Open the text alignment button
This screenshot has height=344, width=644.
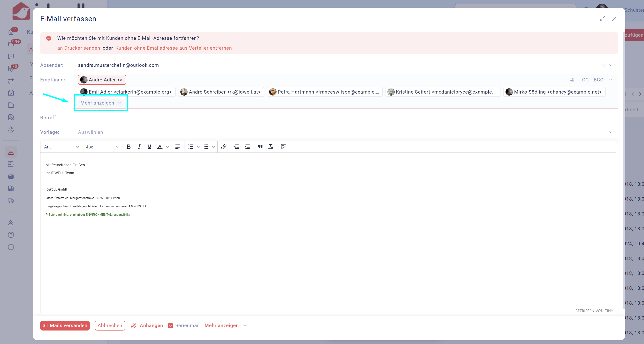178,147
